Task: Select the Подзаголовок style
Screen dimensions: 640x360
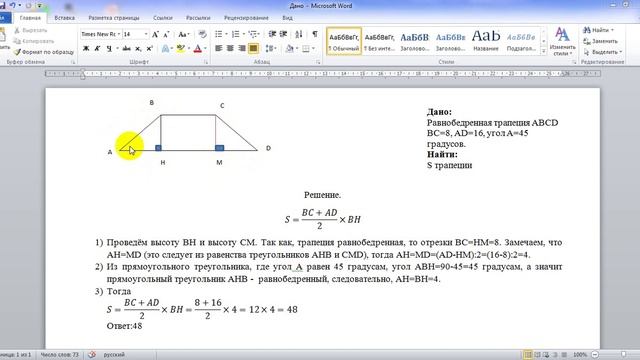Action: 521,41
